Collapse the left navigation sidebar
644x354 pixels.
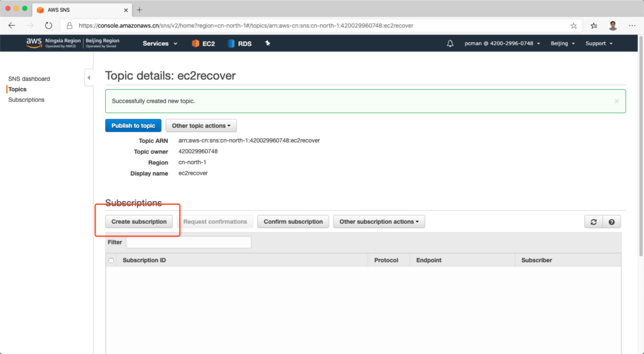click(x=89, y=77)
